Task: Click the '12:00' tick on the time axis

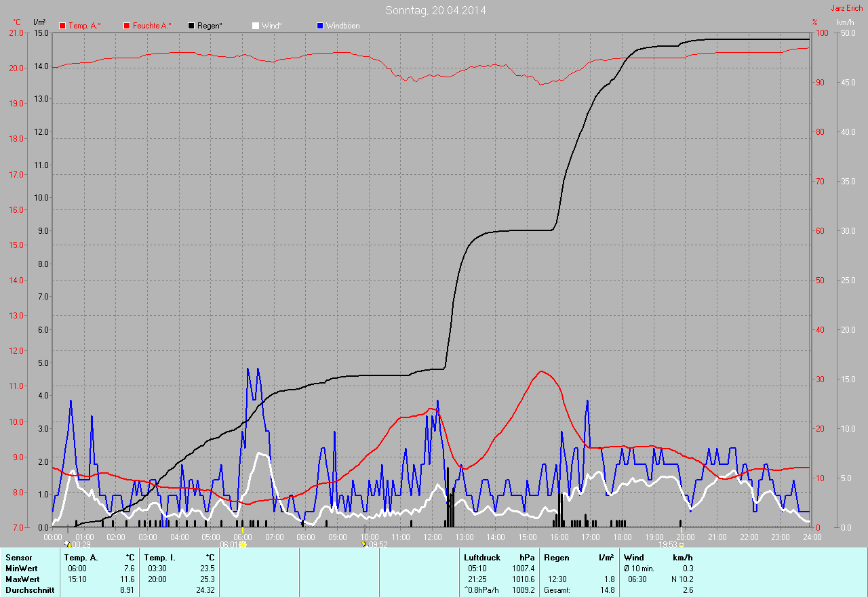Action: (432, 537)
